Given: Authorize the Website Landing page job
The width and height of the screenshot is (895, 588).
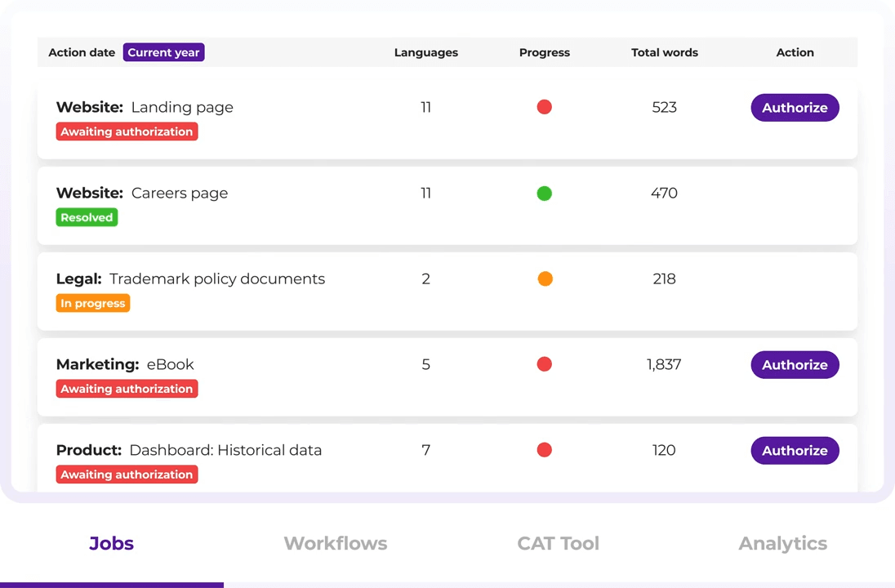Looking at the screenshot, I should pyautogui.click(x=795, y=108).
